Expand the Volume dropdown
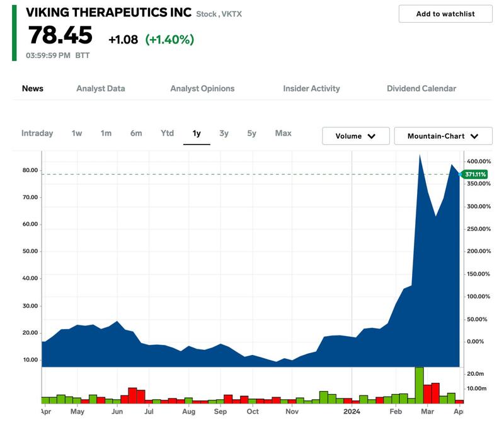This screenshot has height=425, width=504. tap(356, 136)
